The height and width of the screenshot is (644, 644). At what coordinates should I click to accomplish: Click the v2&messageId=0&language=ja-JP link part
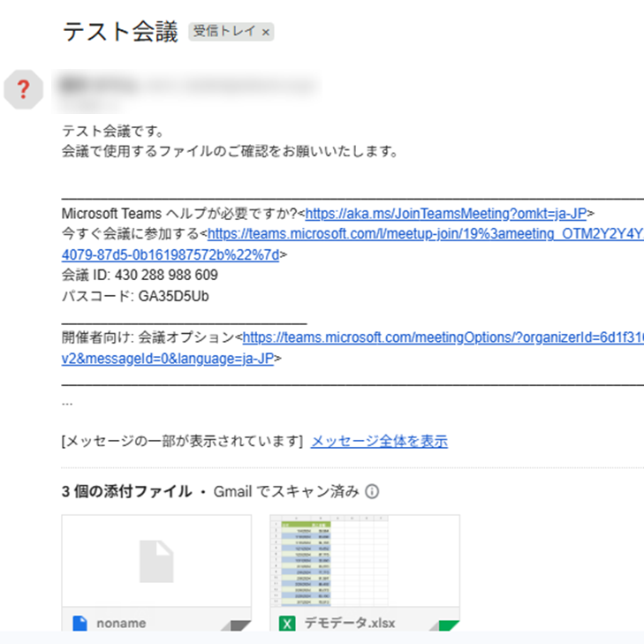coord(168,359)
